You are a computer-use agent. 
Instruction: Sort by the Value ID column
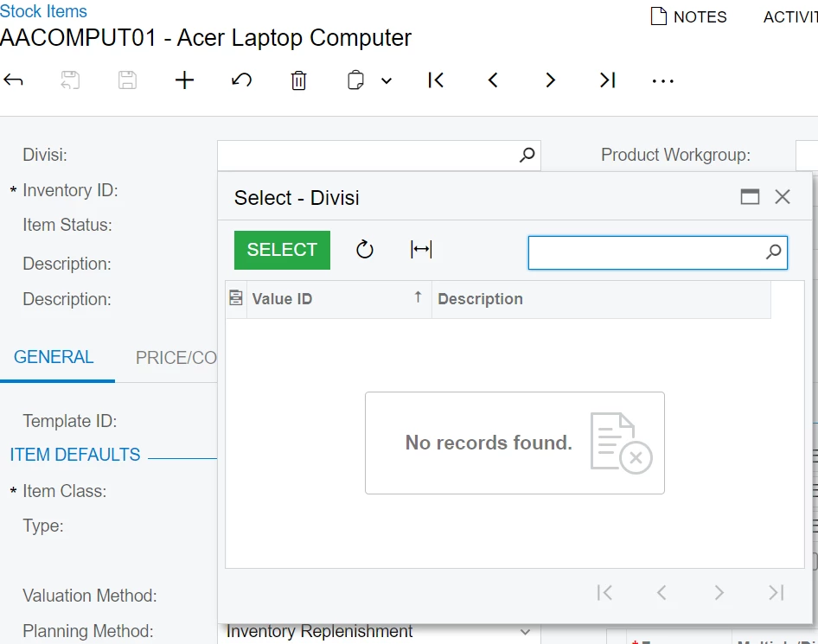point(339,299)
